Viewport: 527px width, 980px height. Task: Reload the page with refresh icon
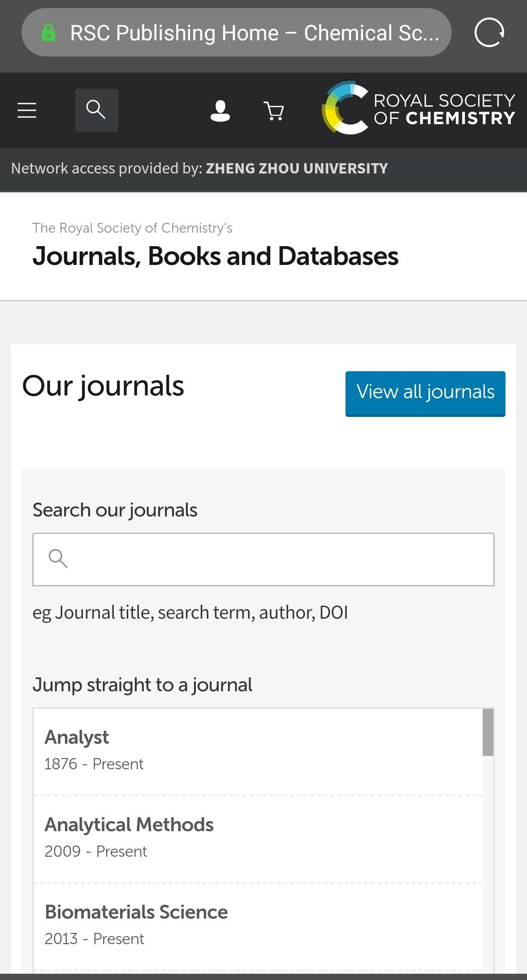pos(489,32)
